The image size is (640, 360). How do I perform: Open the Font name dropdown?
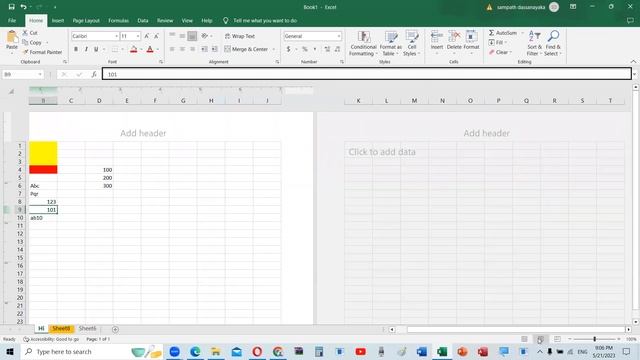[x=116, y=36]
